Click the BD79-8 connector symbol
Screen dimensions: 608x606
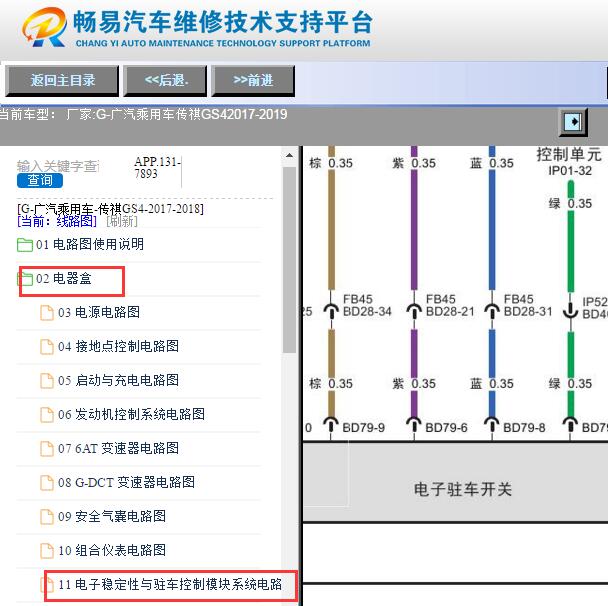point(492,424)
